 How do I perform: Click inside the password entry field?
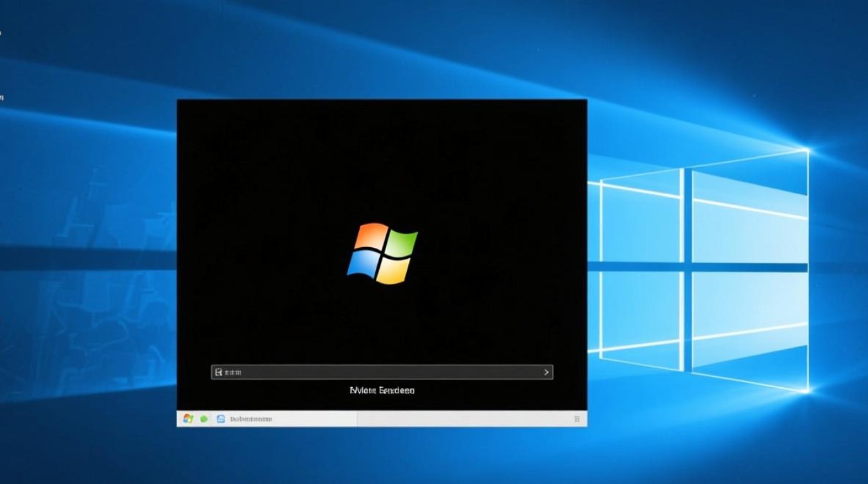pyautogui.click(x=362, y=371)
